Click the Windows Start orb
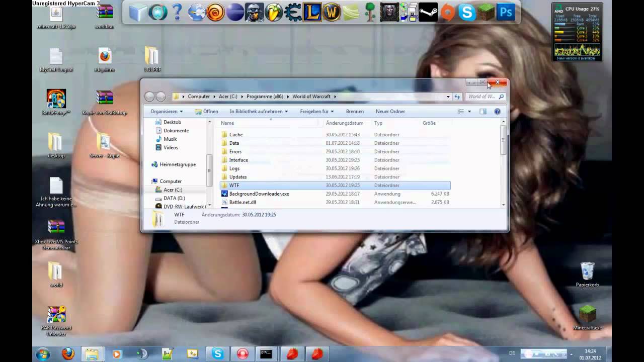Screen dimensions: 644x362 pos(43,354)
